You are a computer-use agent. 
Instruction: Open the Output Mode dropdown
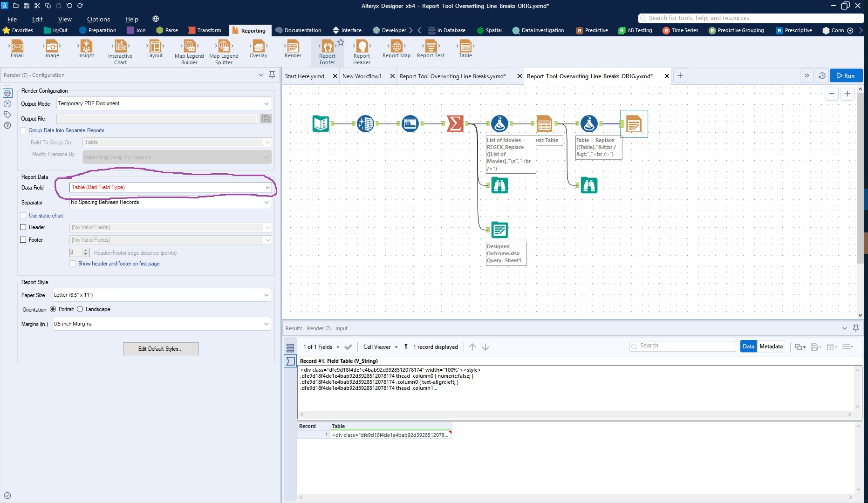point(267,103)
